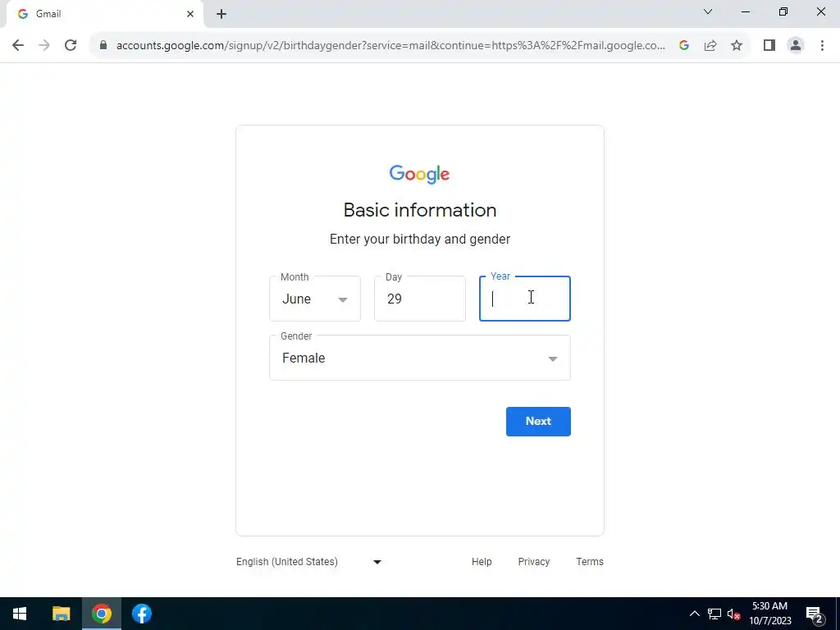The width and height of the screenshot is (840, 630).
Task: Click the Chrome taskbar icon
Action: click(101, 614)
